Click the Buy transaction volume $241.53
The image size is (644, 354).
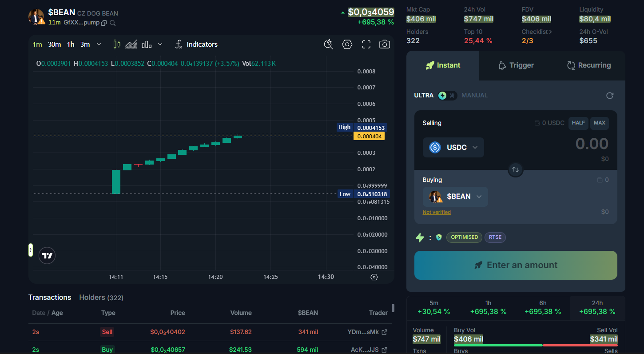(240, 350)
